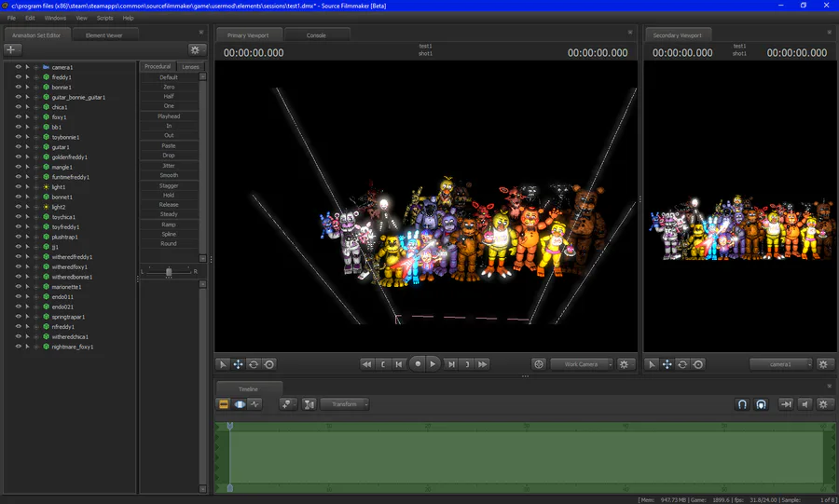Click the Smooth procedural preset
Screen dimensions: 839x504
click(169, 175)
